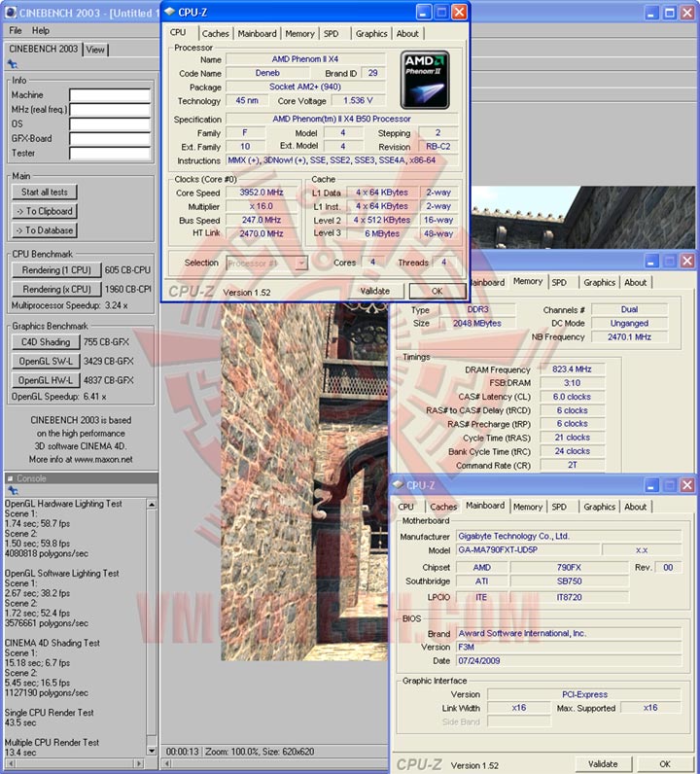Viewport: 700px width, 774px height.
Task: Click the rendered castle image viewport
Action: click(x=304, y=481)
